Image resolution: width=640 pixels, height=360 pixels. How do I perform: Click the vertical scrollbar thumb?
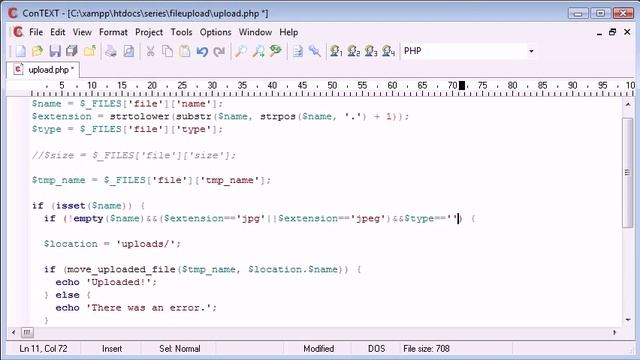tap(628, 172)
